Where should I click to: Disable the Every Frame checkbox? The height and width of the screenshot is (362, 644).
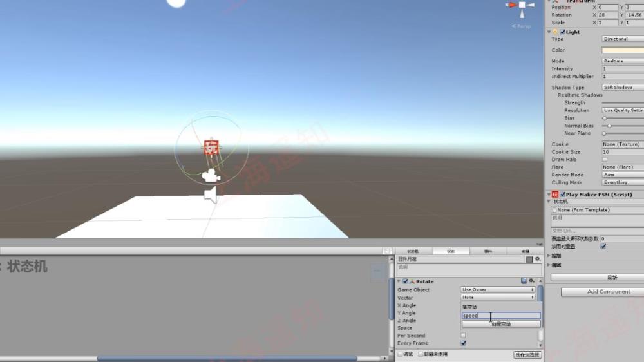pos(463,343)
